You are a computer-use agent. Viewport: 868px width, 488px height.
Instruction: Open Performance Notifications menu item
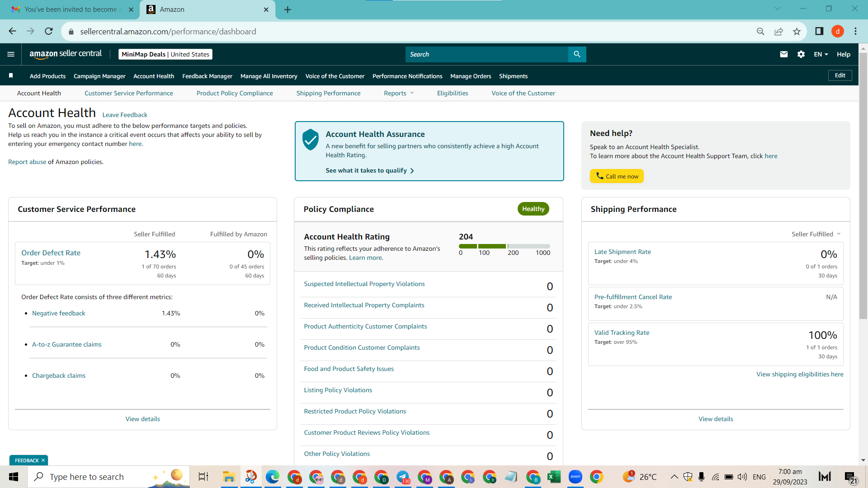click(x=407, y=76)
